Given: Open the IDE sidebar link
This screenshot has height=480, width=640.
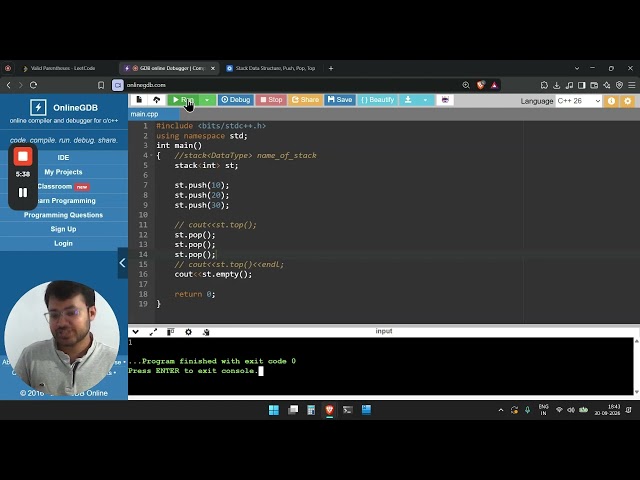Looking at the screenshot, I should pos(63,158).
